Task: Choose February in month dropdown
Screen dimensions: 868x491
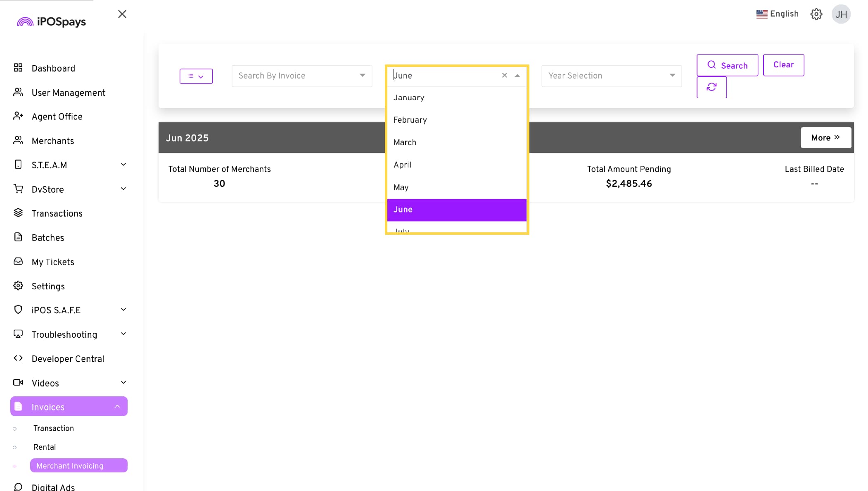Action: [410, 120]
